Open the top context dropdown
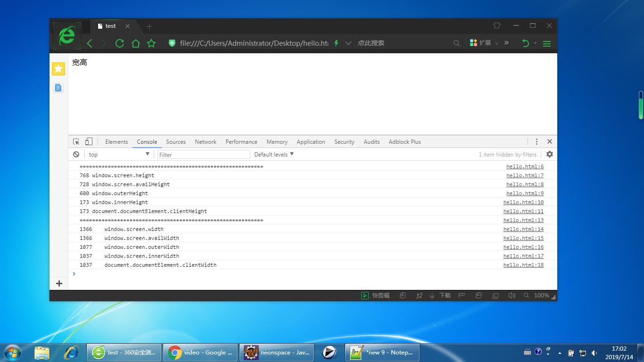The image size is (644, 362). (119, 154)
